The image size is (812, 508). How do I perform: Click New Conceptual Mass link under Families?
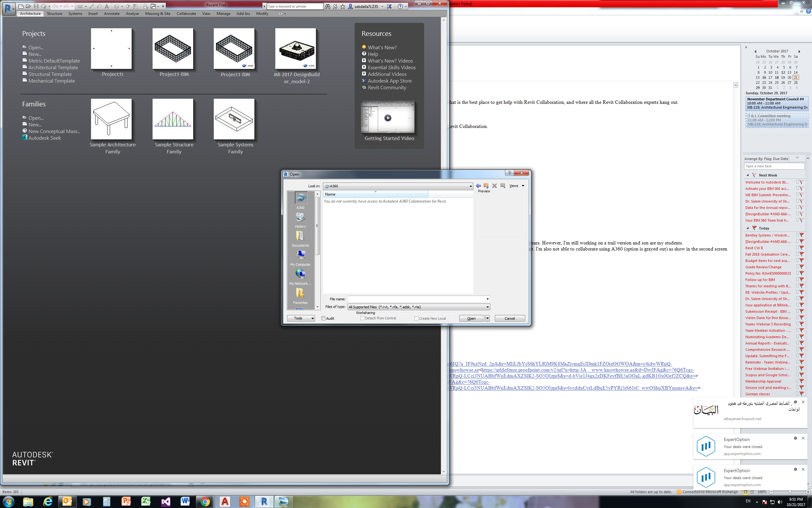54,131
